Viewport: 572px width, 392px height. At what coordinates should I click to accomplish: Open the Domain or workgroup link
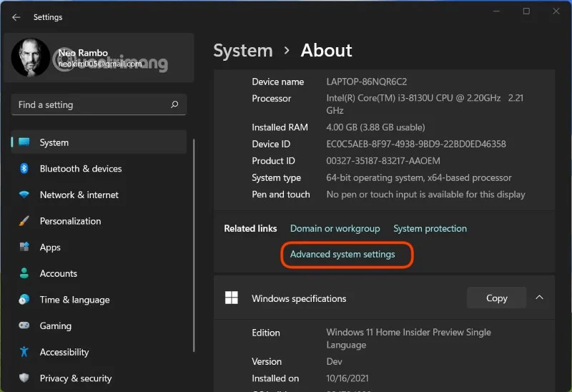coord(335,228)
